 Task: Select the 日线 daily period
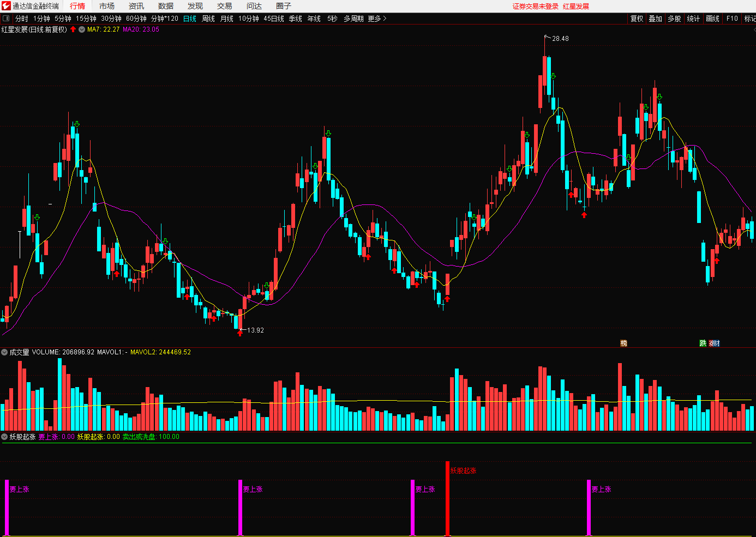point(190,19)
